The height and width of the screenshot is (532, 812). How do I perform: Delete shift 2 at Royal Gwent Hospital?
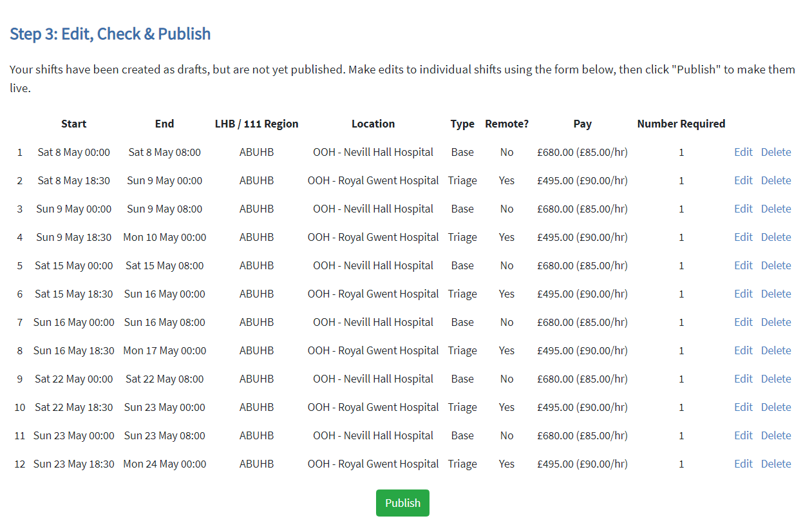point(776,181)
